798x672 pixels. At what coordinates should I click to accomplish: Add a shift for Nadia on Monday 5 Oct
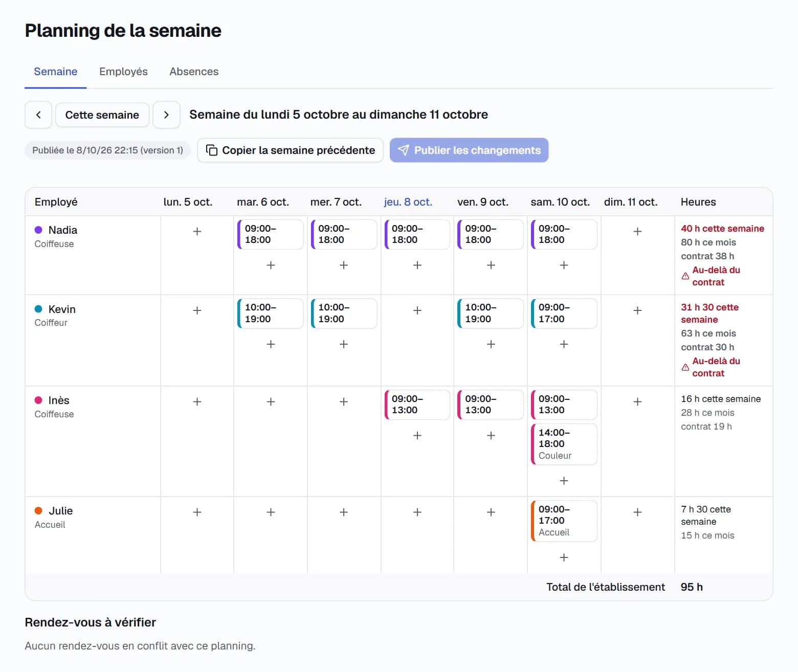[197, 232]
